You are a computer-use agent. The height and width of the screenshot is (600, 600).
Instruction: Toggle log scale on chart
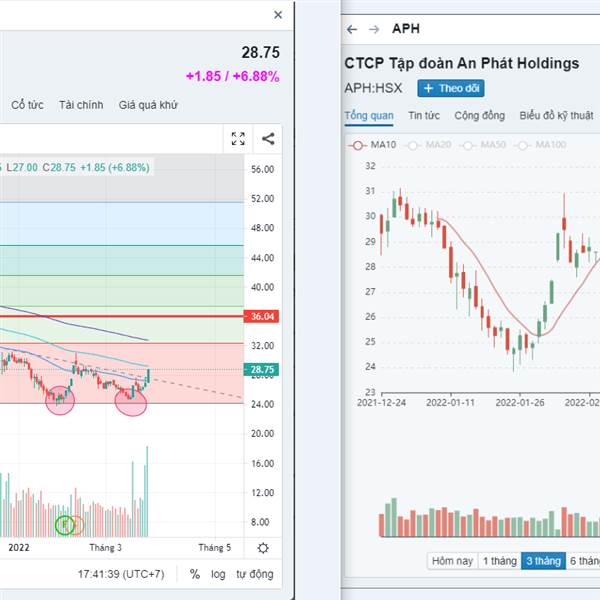pos(218,574)
